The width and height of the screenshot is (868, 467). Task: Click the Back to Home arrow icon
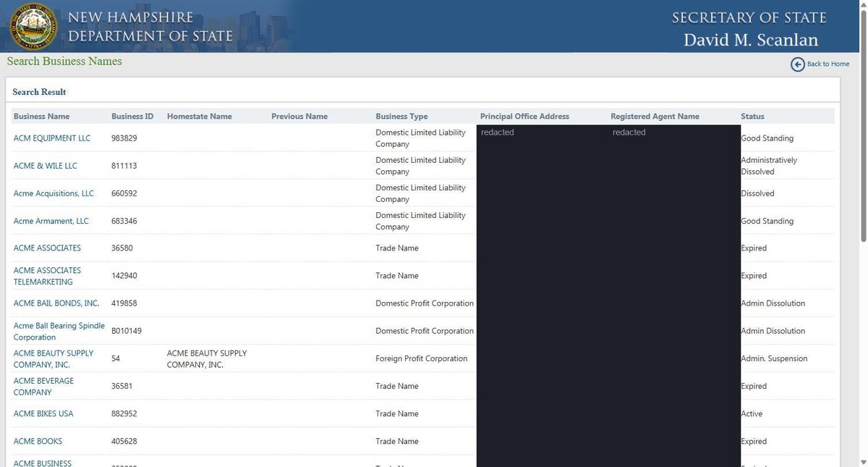coord(798,64)
